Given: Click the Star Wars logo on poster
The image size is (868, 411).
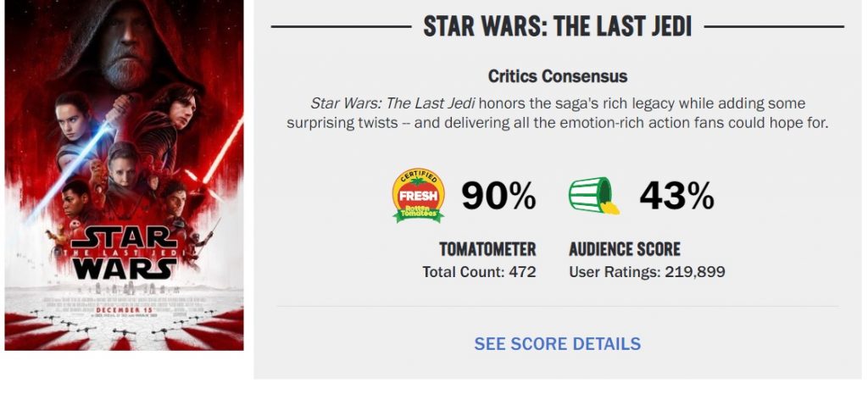Looking at the screenshot, I should click(x=124, y=253).
